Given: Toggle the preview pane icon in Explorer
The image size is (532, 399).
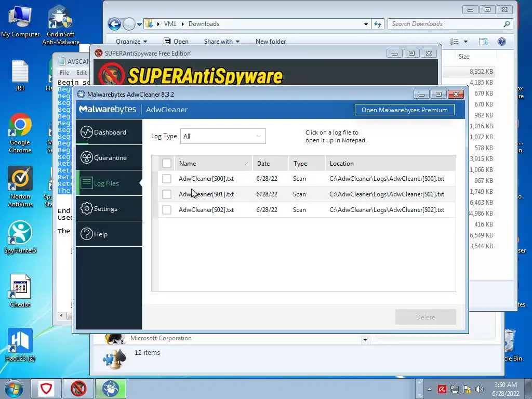Looking at the screenshot, I should tap(483, 42).
